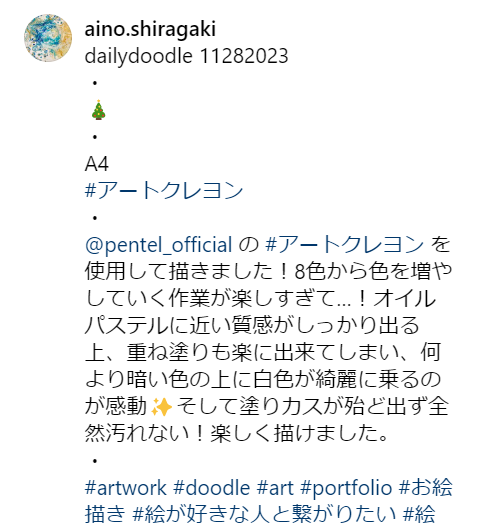Visit the @pentel_official mention
The image size is (477, 529).
tap(159, 245)
